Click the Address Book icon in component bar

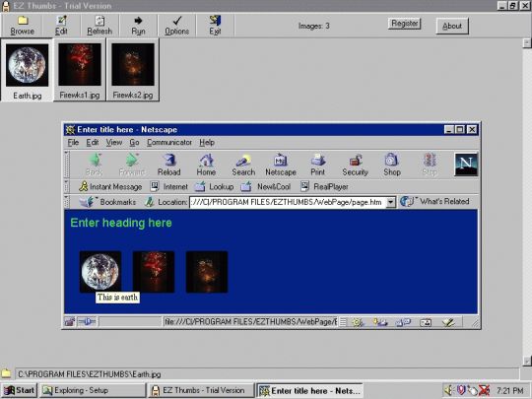click(x=426, y=322)
